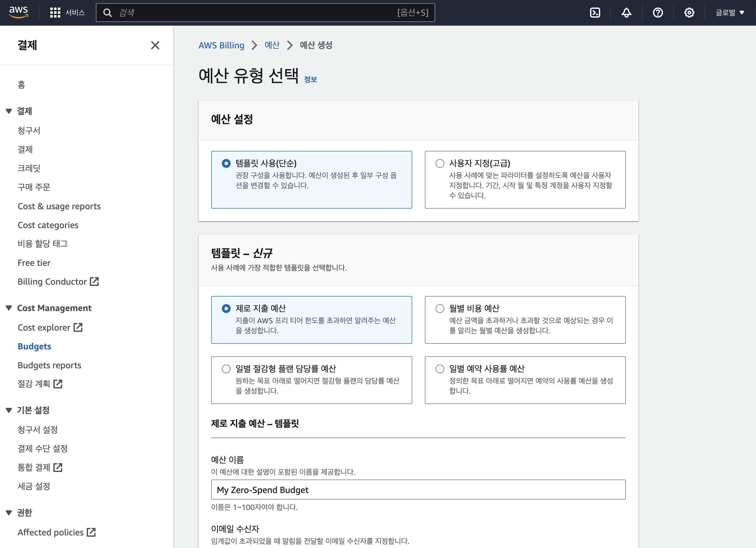Open the settings gear icon
Viewport: 756px width, 548px height.
pos(689,13)
